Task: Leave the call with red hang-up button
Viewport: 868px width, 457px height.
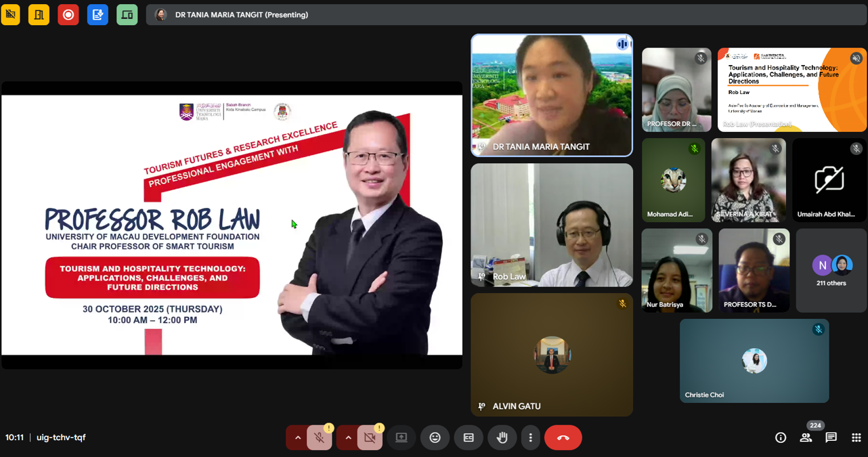Action: click(563, 438)
